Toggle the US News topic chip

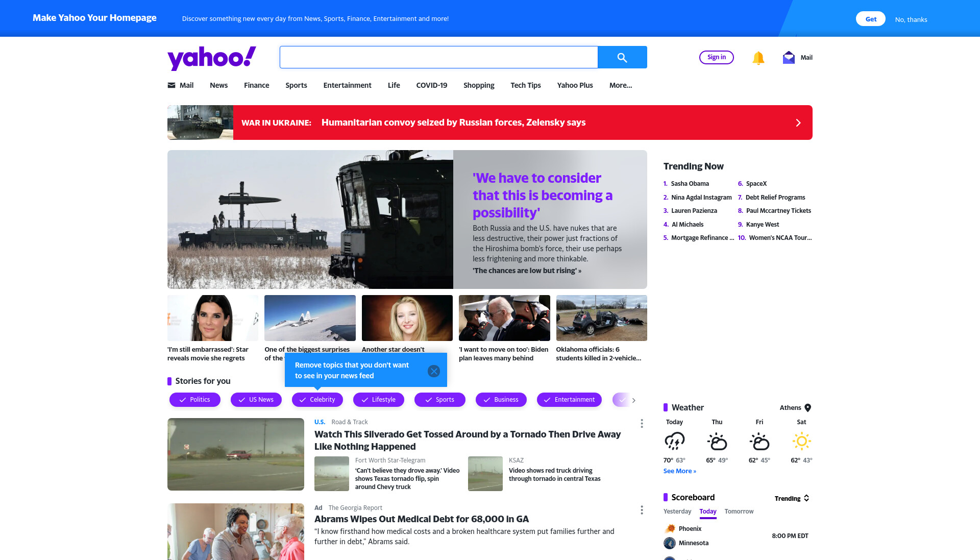(x=256, y=400)
